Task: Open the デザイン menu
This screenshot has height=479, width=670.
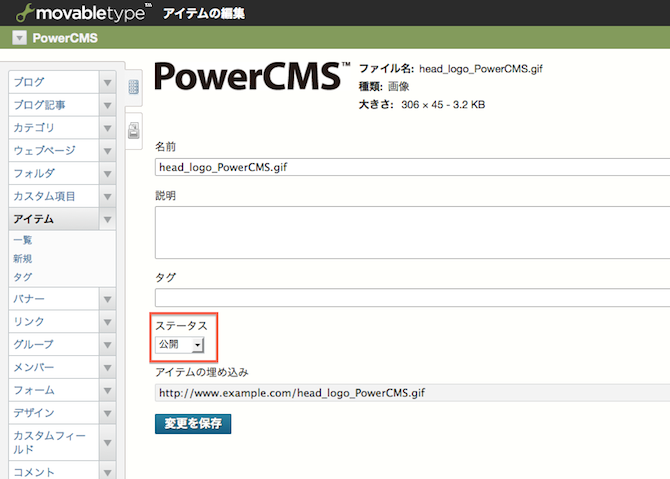Action: tap(54, 413)
